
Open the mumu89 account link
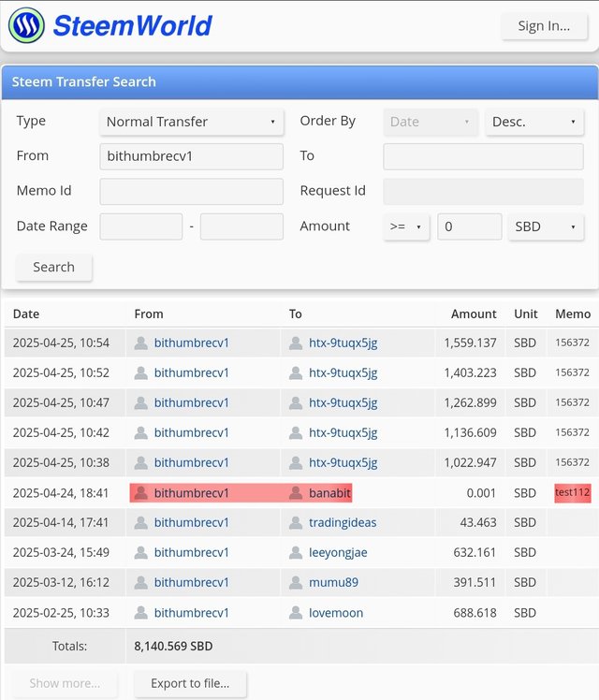point(333,583)
